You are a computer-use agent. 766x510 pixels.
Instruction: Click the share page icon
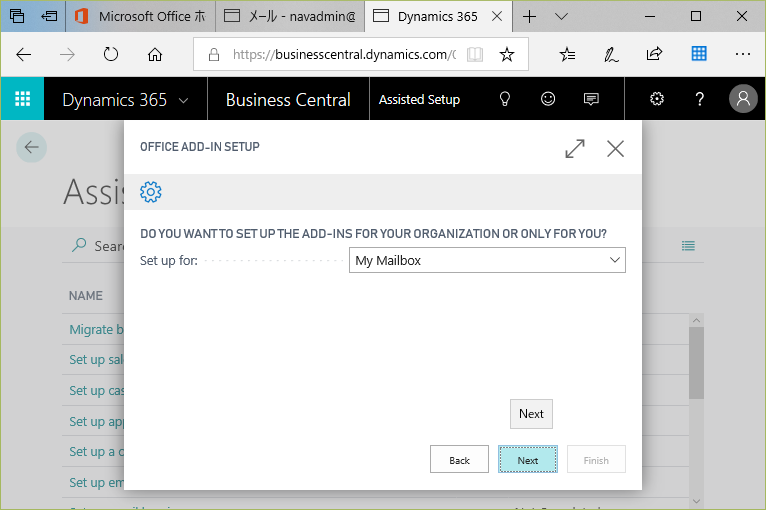click(x=655, y=53)
